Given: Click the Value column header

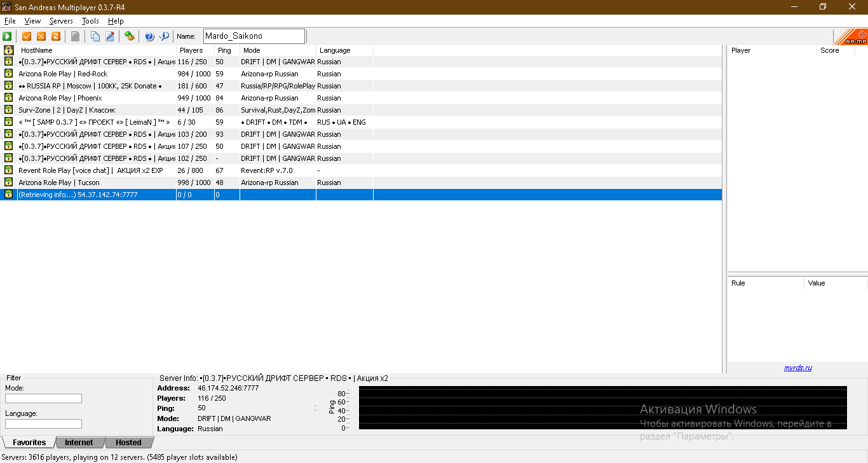Looking at the screenshot, I should click(836, 283).
